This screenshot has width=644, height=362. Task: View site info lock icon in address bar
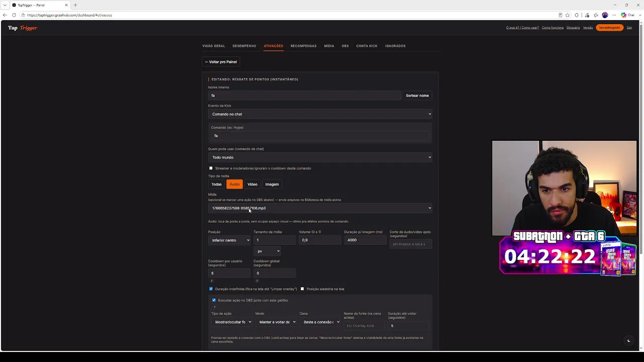click(23, 15)
